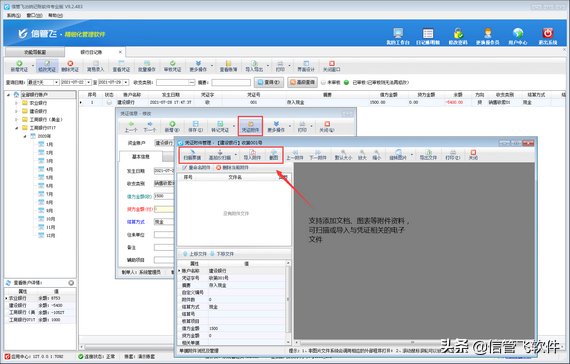Expand the 农业银行 tree node

click(x=16, y=103)
